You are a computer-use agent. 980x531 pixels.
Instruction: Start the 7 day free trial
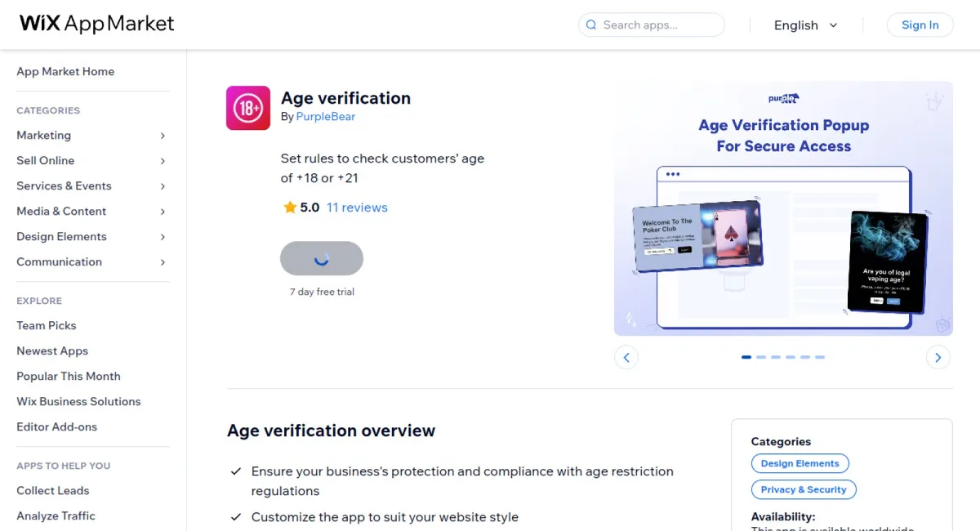click(x=322, y=258)
